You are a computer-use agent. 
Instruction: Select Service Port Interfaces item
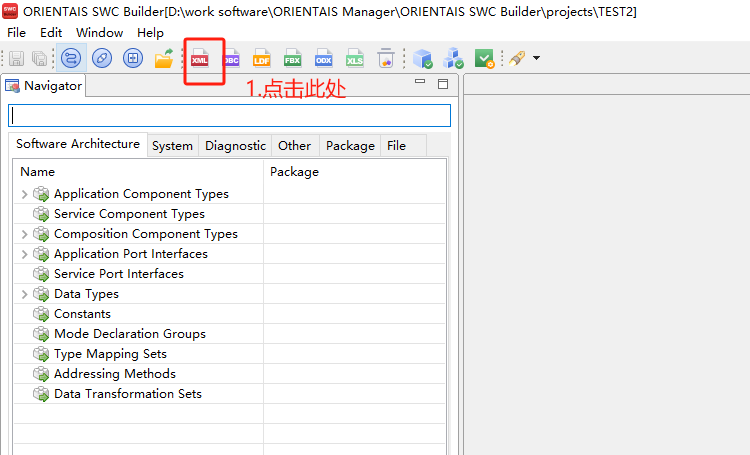[x=118, y=274]
